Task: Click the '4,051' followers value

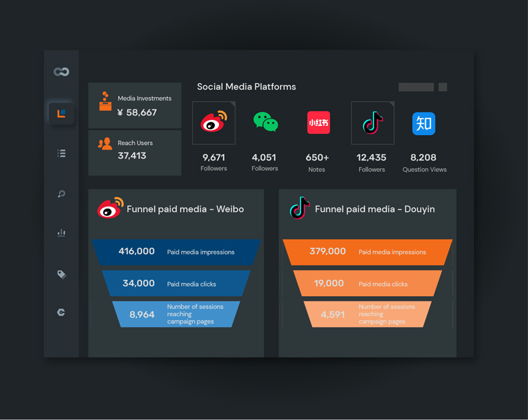Action: pyautogui.click(x=264, y=157)
